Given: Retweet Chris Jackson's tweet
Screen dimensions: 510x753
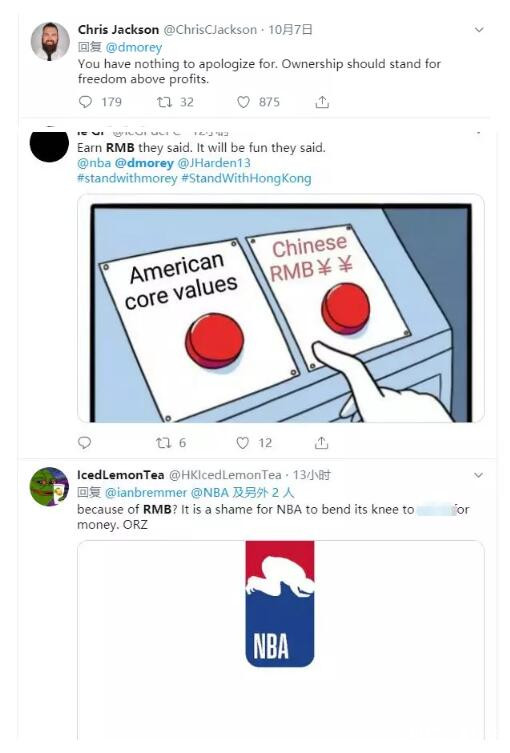Looking at the screenshot, I should pos(164,102).
